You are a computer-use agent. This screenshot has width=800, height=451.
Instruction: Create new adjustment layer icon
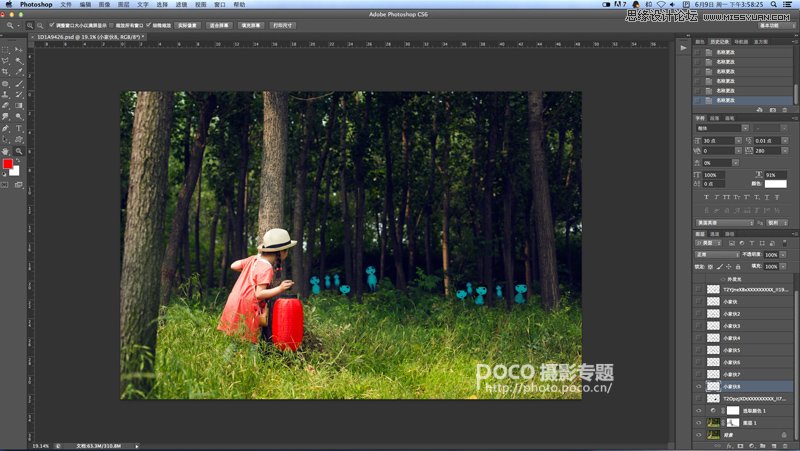(x=752, y=446)
